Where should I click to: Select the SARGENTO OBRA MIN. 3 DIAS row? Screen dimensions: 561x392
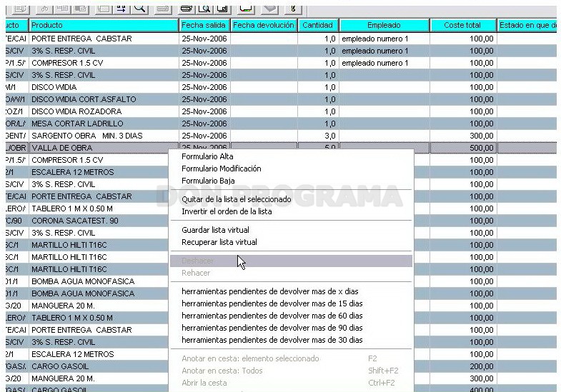click(x=281, y=136)
